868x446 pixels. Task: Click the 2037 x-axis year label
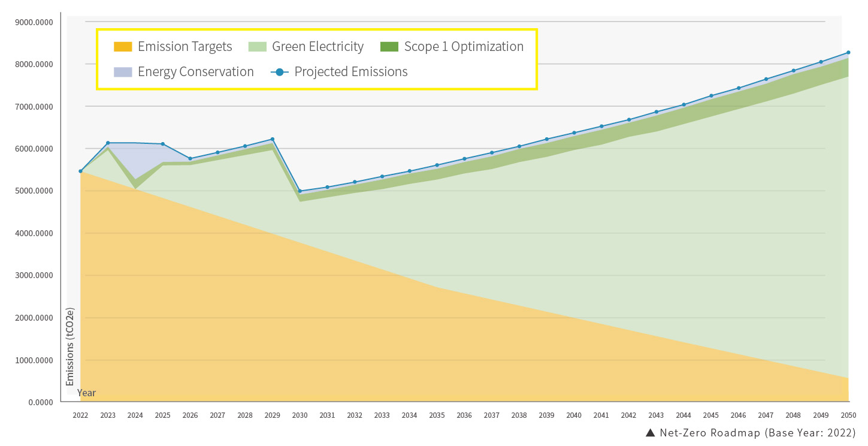coord(492,415)
